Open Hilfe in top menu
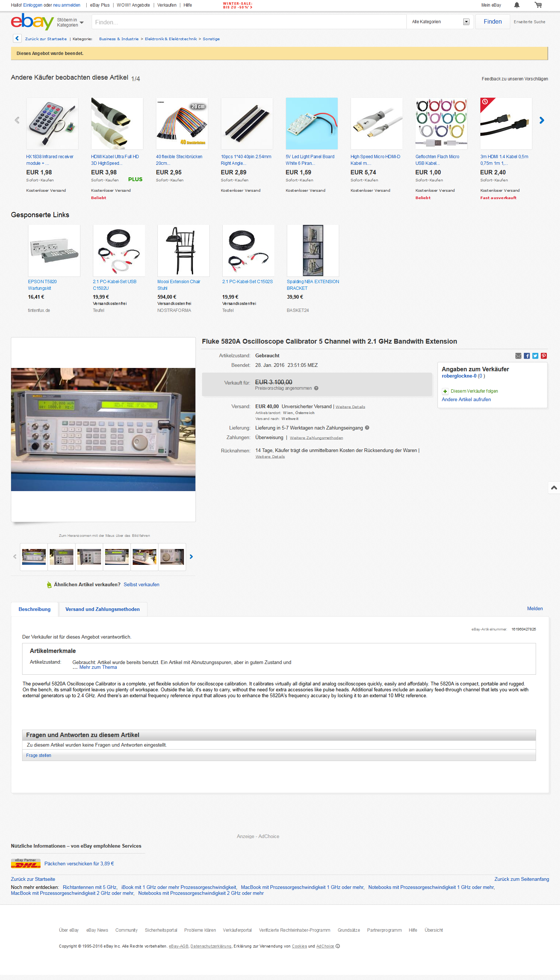This screenshot has width=560, height=980. [x=188, y=5]
